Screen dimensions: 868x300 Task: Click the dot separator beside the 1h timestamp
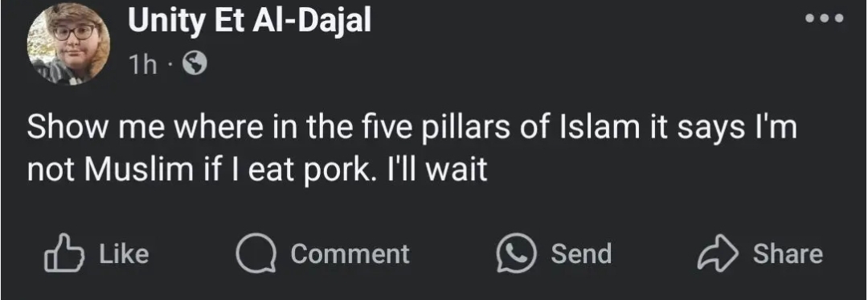coord(170,66)
